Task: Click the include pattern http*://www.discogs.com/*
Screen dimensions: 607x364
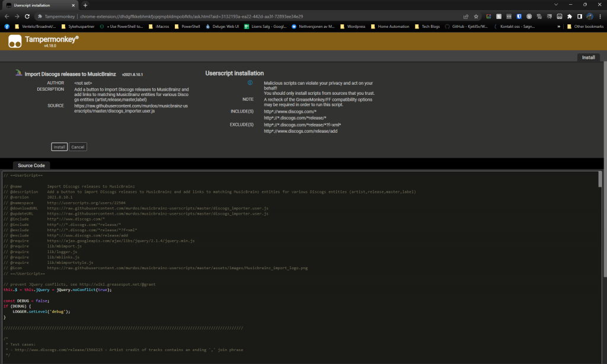Action: tap(290, 111)
